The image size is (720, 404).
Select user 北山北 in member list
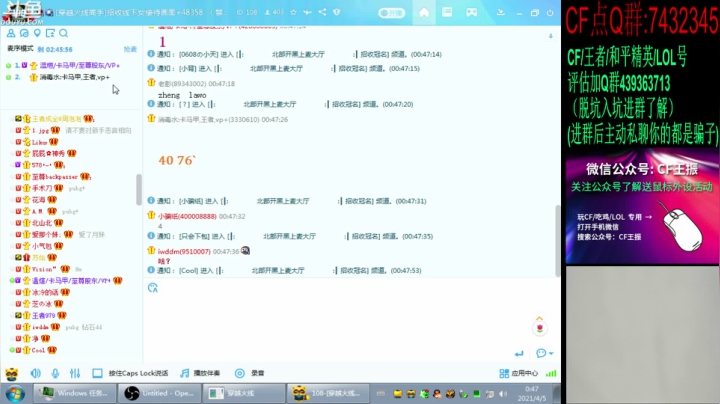point(42,223)
